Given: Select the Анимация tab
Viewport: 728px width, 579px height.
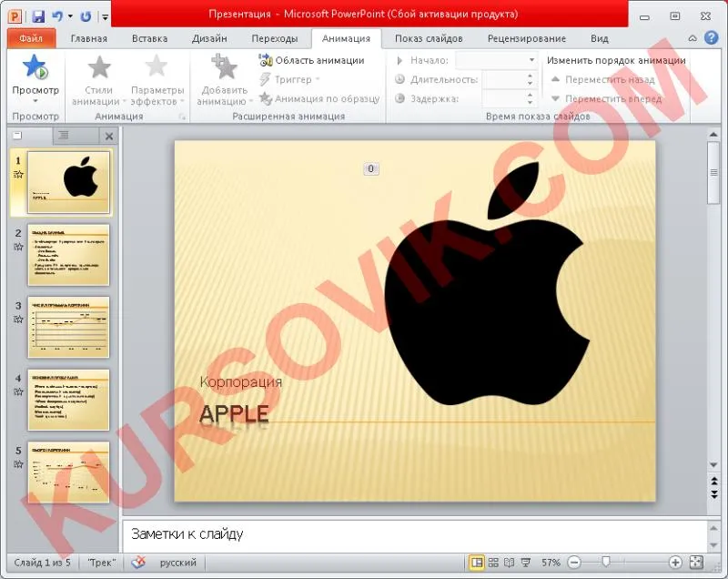Looking at the screenshot, I should 346,38.
